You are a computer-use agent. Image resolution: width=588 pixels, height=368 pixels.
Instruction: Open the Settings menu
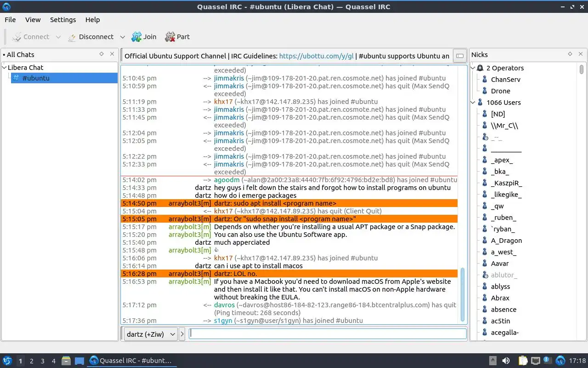coord(63,20)
